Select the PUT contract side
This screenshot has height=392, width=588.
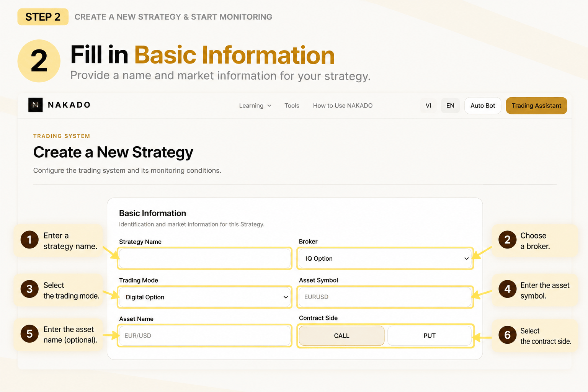coord(430,336)
